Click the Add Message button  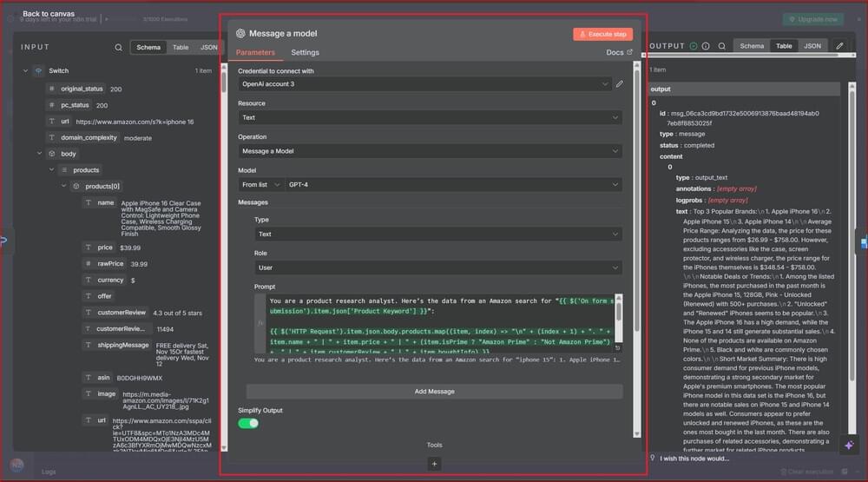(x=434, y=392)
